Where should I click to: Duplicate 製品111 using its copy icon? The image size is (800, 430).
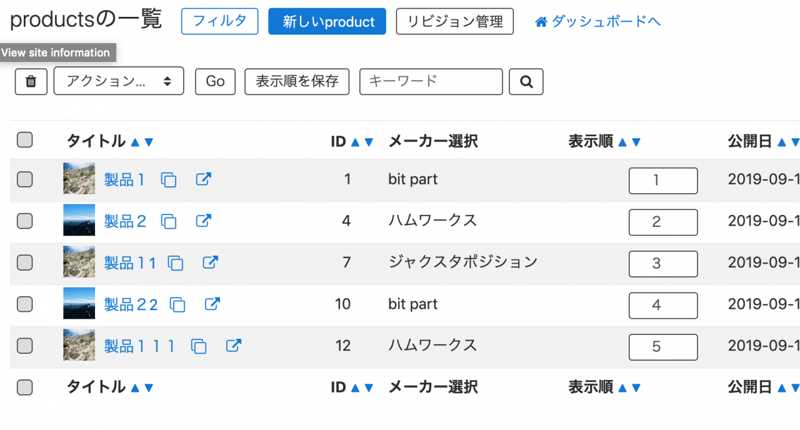click(x=199, y=346)
